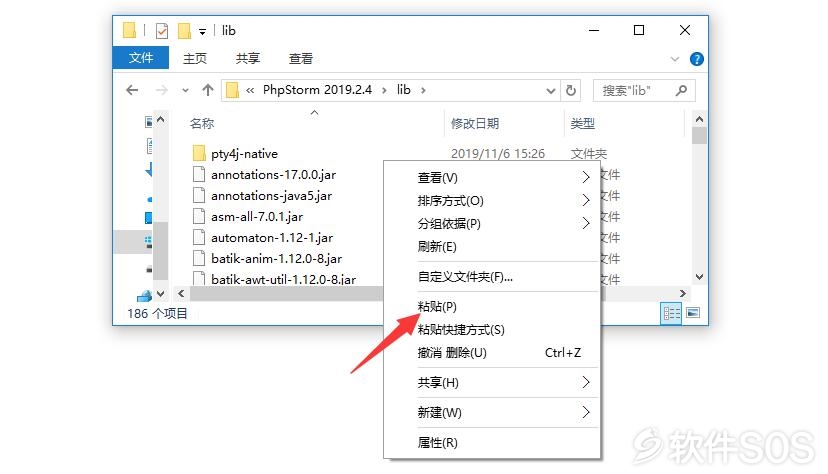Choose 粘贴(P) in context menu
The image size is (828, 474).
492,307
